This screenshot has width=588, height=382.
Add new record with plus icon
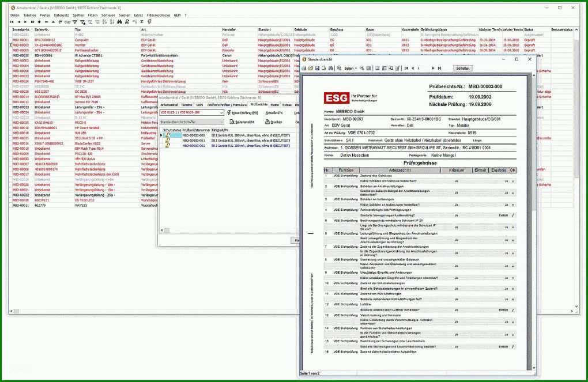tap(39, 22)
